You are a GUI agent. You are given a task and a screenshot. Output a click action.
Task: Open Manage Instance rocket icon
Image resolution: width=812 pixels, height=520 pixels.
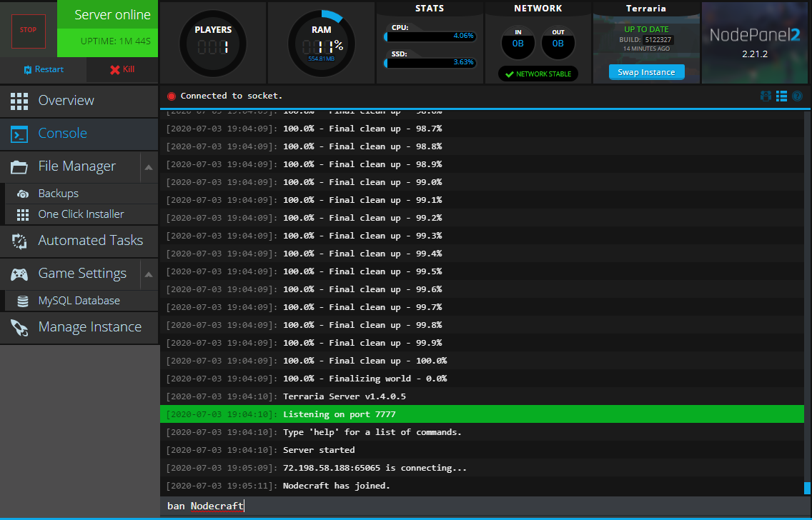[19, 328]
